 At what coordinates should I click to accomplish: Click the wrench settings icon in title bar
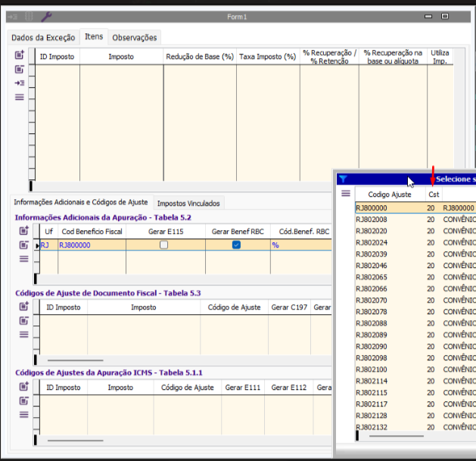46,16
